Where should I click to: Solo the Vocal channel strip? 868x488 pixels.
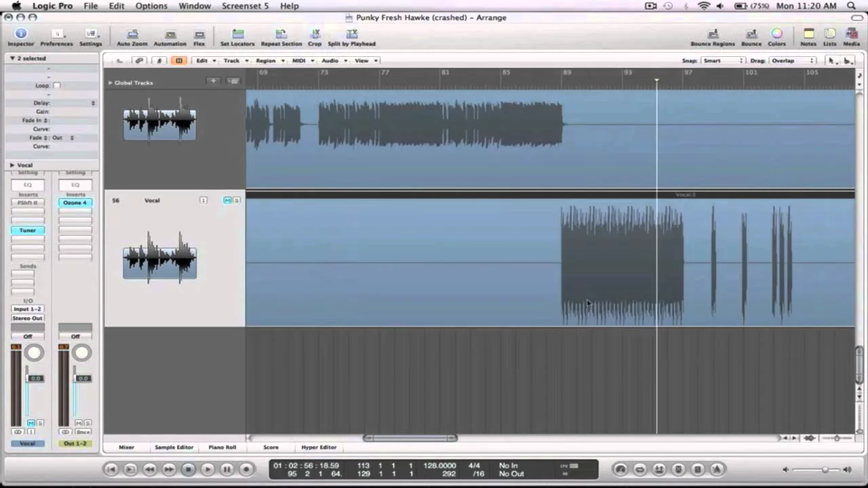pyautogui.click(x=40, y=423)
